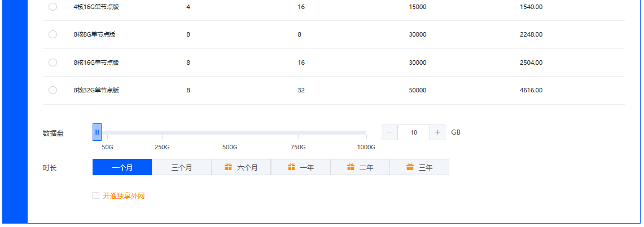
Task: Select the 8核16G单节点版 radio button
Action: (53, 63)
